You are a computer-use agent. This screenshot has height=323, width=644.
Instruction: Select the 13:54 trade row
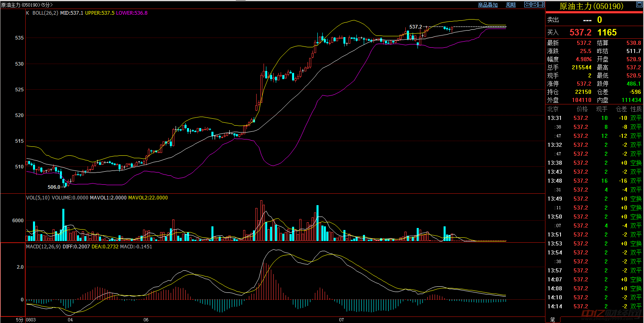[594, 252]
